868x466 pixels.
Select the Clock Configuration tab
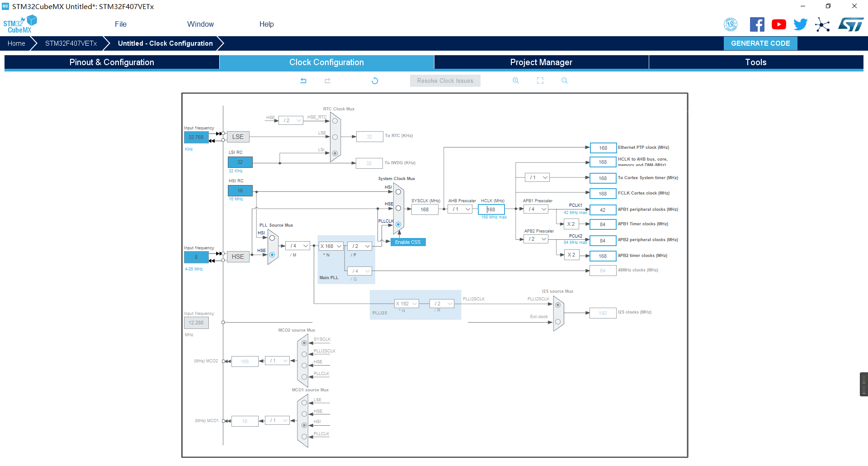coord(326,62)
